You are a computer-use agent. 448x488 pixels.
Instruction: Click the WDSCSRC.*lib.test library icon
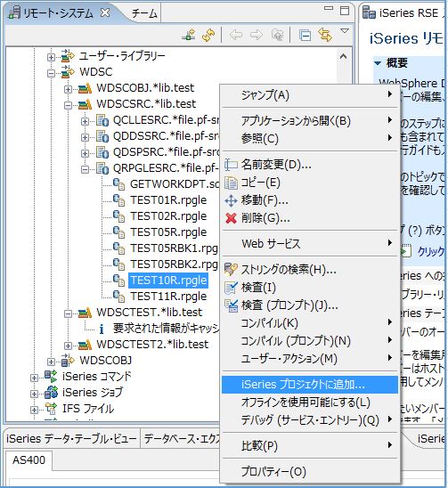point(85,104)
